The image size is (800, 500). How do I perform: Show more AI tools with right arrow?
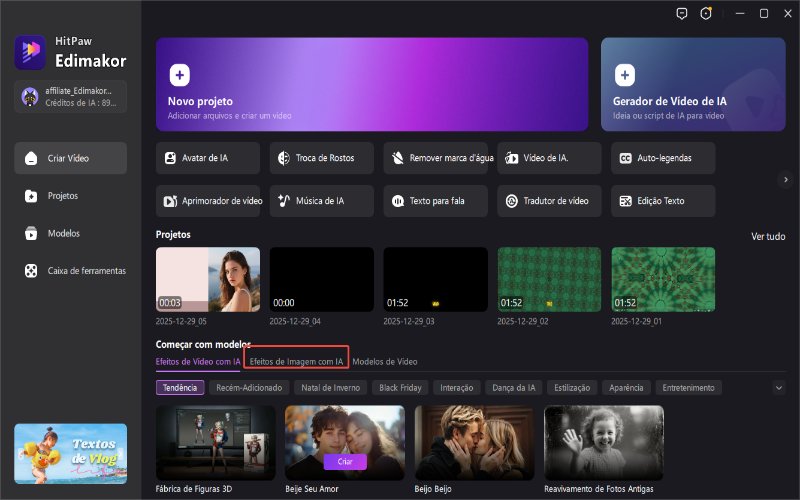(785, 179)
